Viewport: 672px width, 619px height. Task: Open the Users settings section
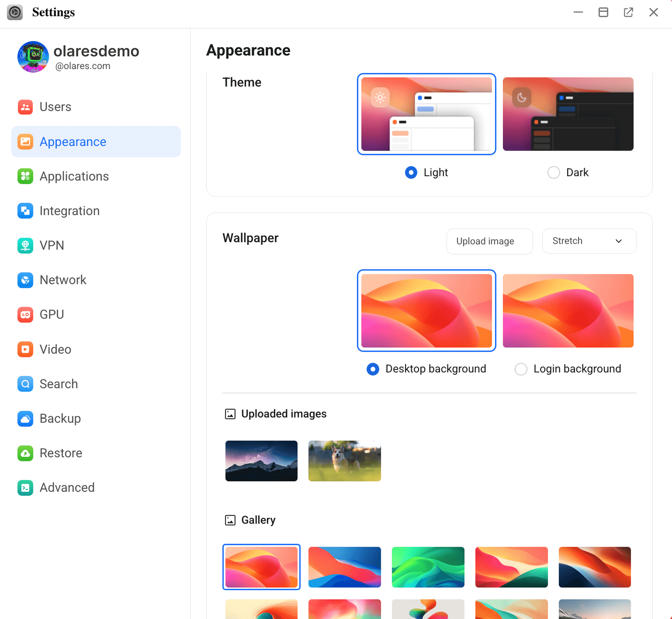(x=55, y=107)
